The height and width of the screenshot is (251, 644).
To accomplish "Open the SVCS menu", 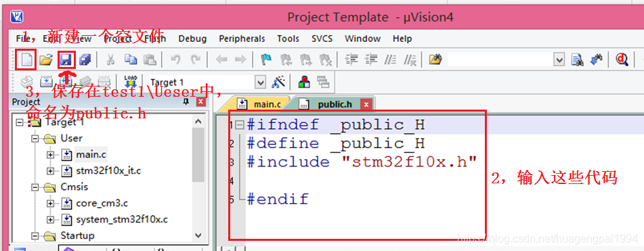I will (x=322, y=39).
